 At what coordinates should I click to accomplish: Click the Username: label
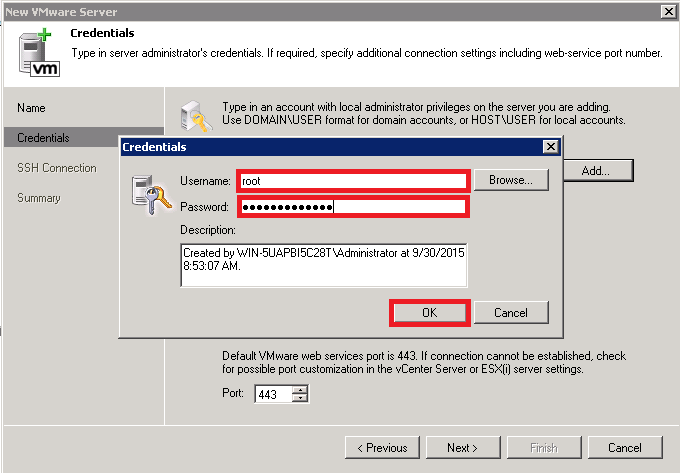tap(205, 181)
